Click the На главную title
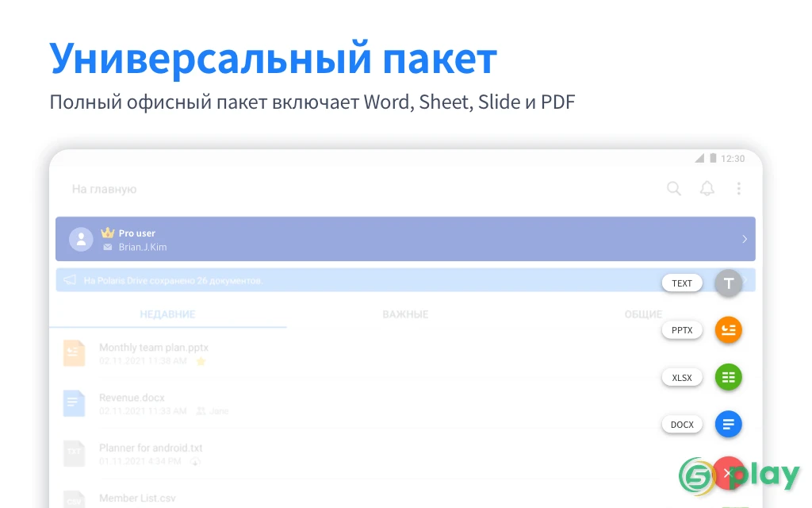812x508 pixels. (104, 189)
